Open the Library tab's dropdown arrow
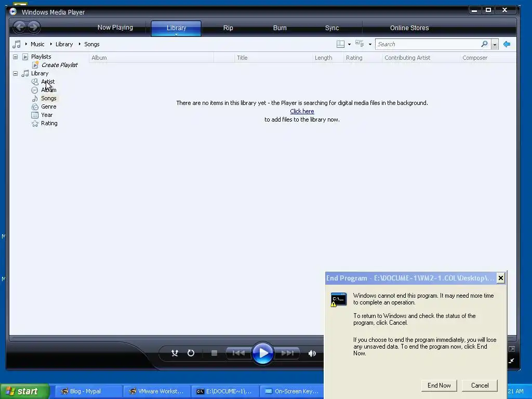Viewport: 532px width, 399px height. 176,34
